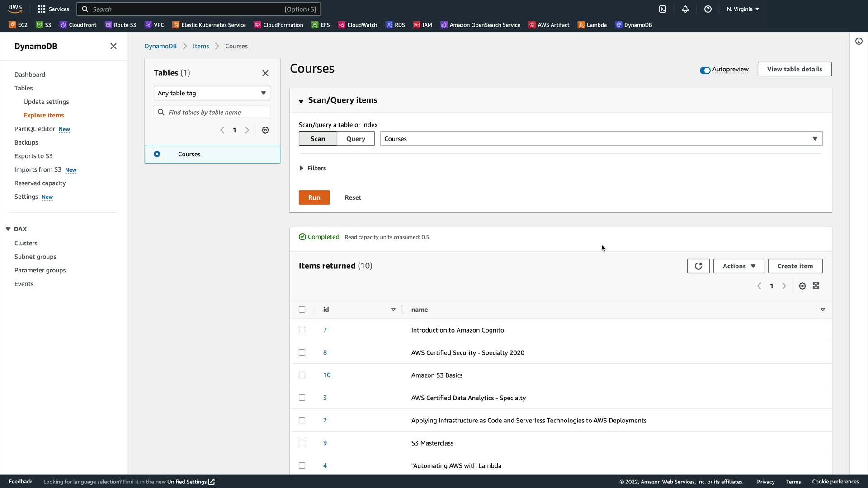
Task: Open PartiQL editor in sidebar
Action: [34, 129]
